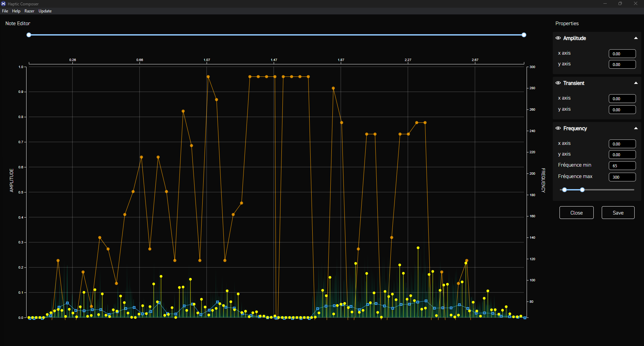
Task: Click the Fréquence min input field
Action: pos(622,166)
